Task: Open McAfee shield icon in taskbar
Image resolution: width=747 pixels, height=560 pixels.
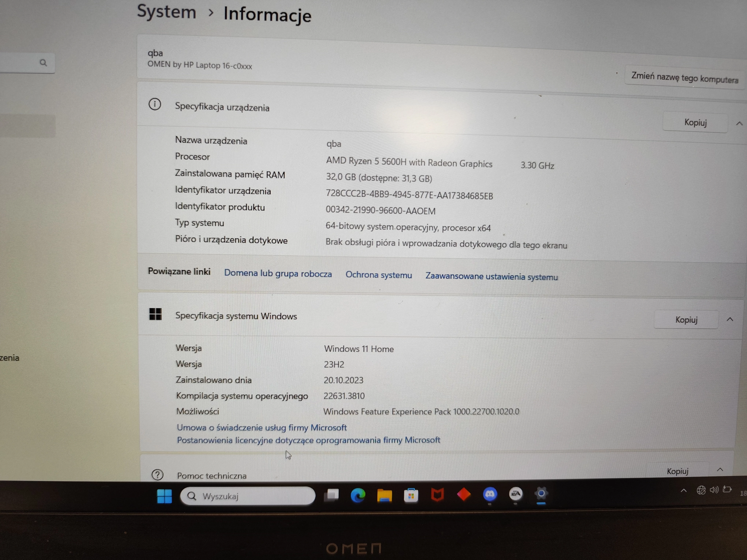Action: click(437, 495)
